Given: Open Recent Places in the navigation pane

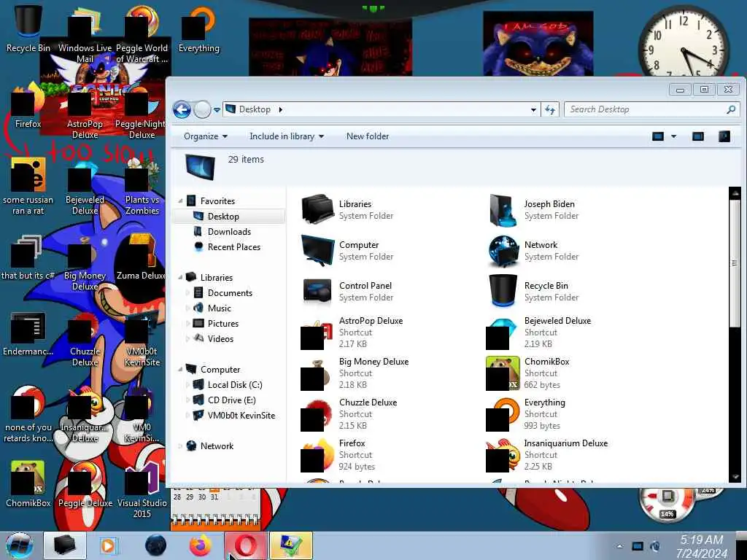Looking at the screenshot, I should point(233,246).
